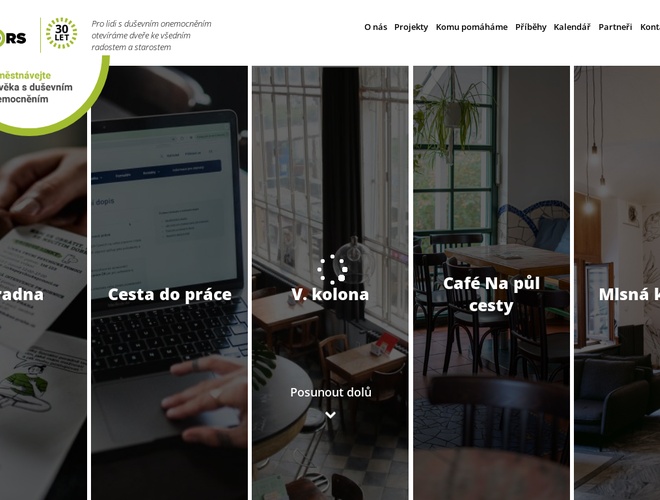Open the Mlsná project panel
Image resolution: width=660 pixels, height=500 pixels.
coord(617,283)
